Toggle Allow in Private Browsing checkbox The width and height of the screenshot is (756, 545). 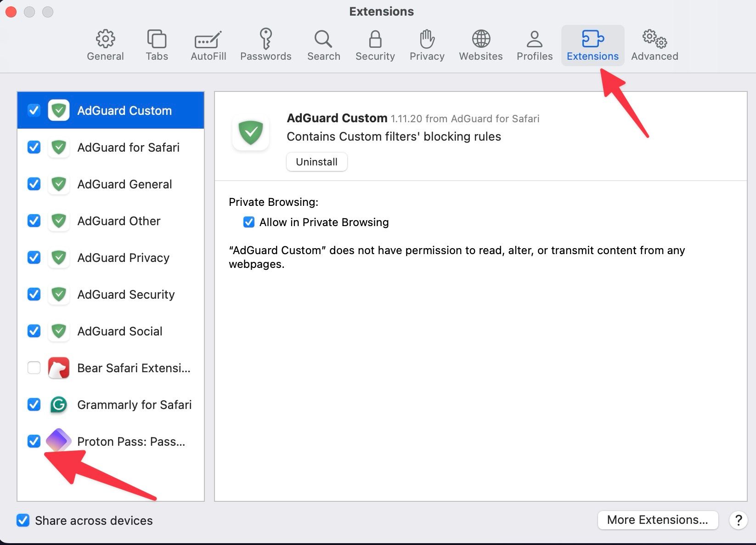(249, 222)
